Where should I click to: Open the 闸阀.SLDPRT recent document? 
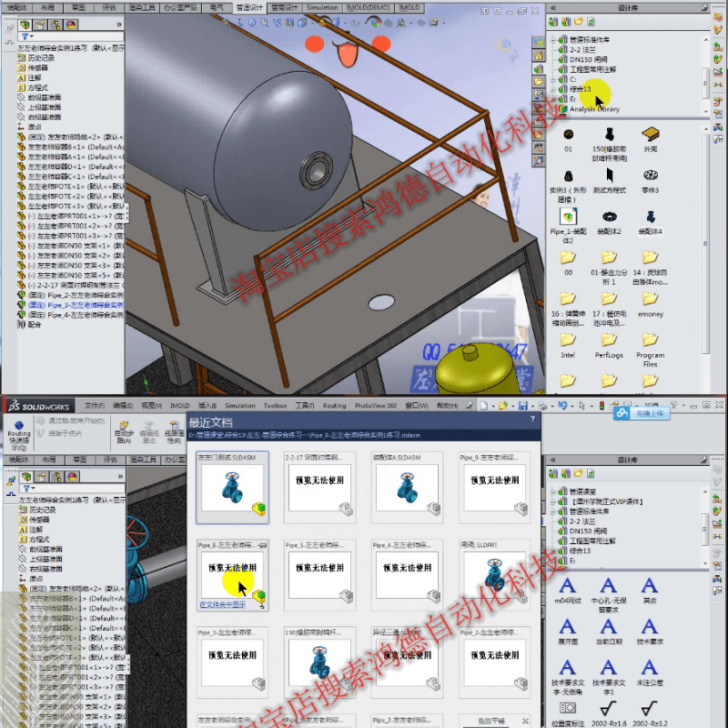pos(494,575)
